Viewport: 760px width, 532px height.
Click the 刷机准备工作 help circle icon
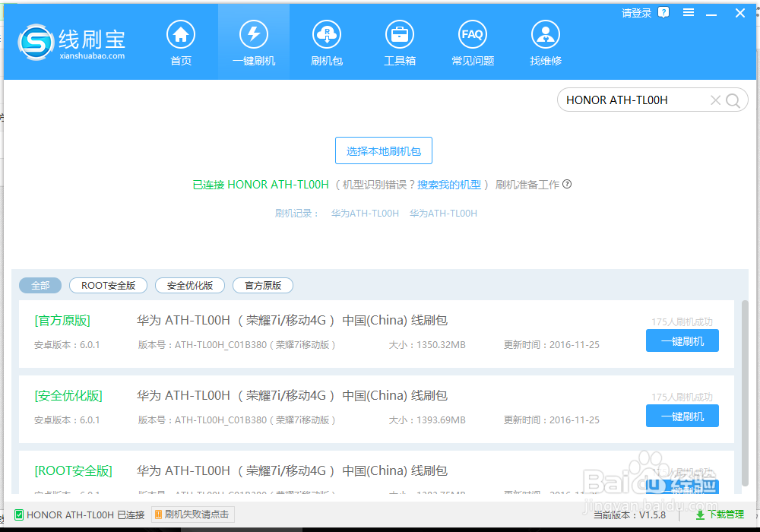click(567, 184)
